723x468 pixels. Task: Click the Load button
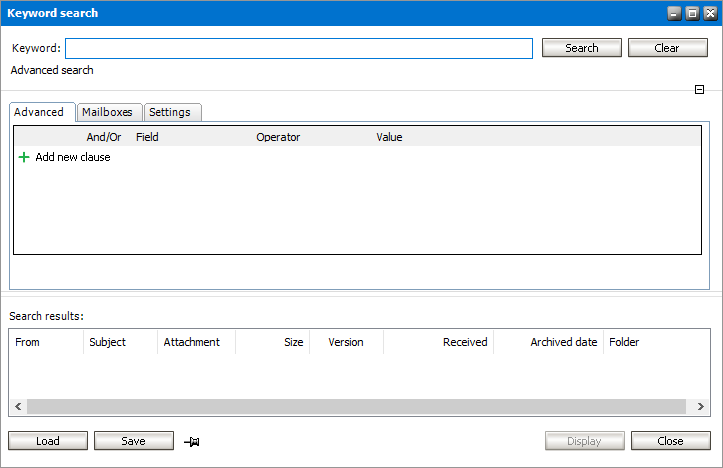coord(48,441)
